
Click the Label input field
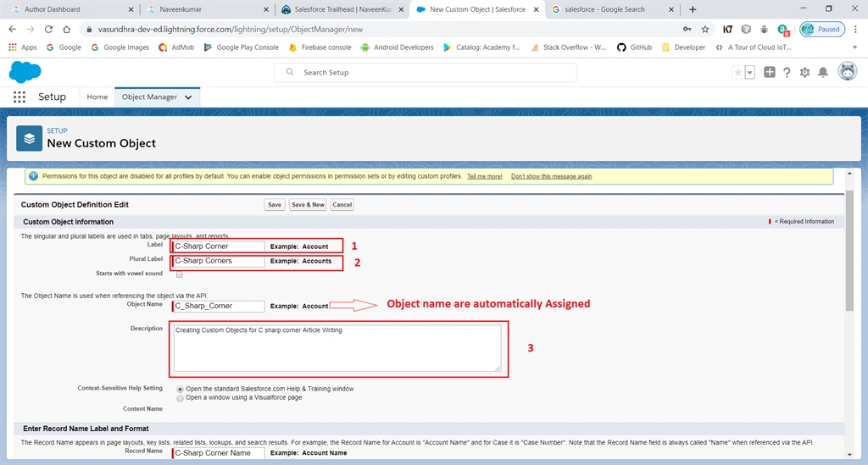tap(219, 246)
